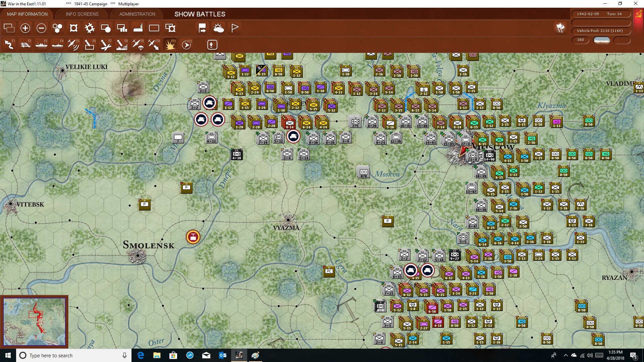Image resolution: width=644 pixels, height=362 pixels.
Task: Select the PC partisan counter
Action: coord(329,271)
